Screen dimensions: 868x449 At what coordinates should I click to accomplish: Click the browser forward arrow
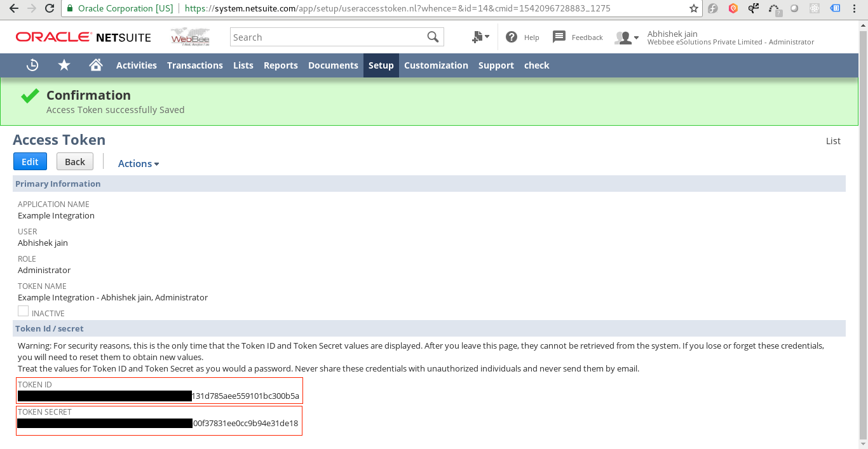[x=32, y=9]
